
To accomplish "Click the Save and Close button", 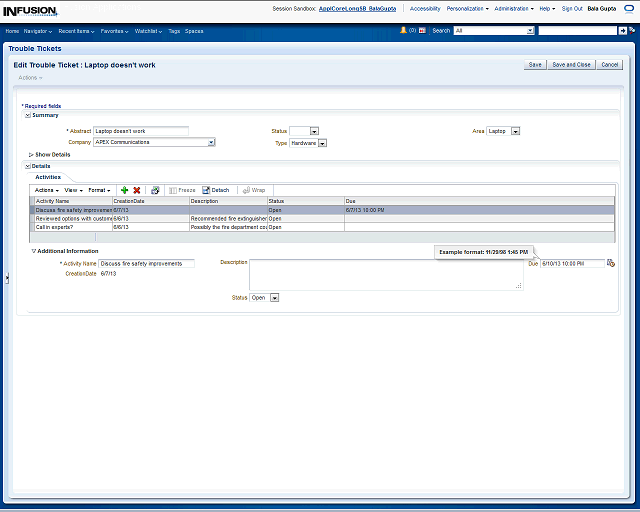I will [x=572, y=64].
